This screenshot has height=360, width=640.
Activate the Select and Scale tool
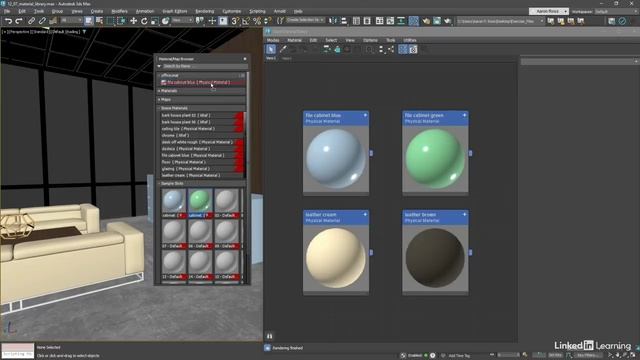pyautogui.click(x=155, y=21)
